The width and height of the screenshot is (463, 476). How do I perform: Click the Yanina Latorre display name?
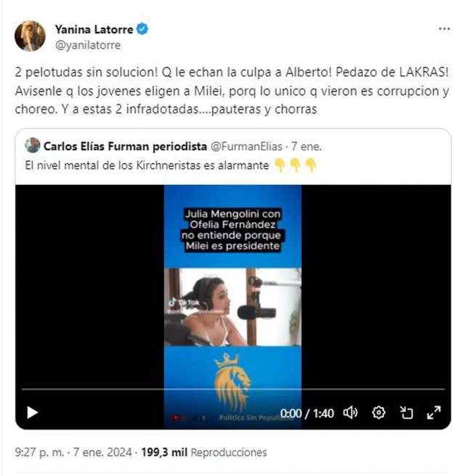click(94, 30)
